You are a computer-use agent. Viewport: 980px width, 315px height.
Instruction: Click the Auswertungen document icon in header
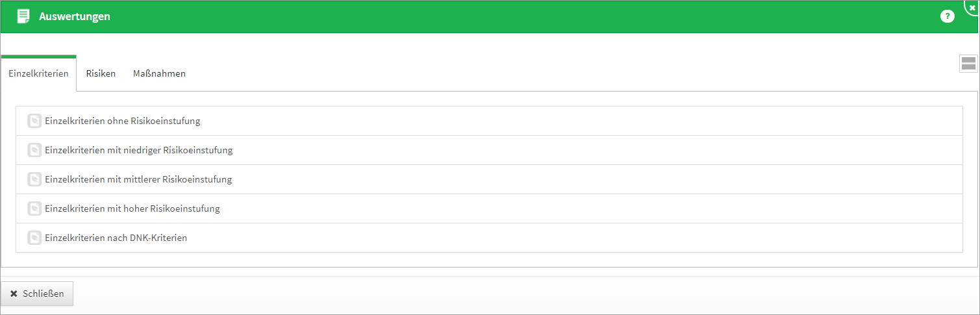click(23, 16)
